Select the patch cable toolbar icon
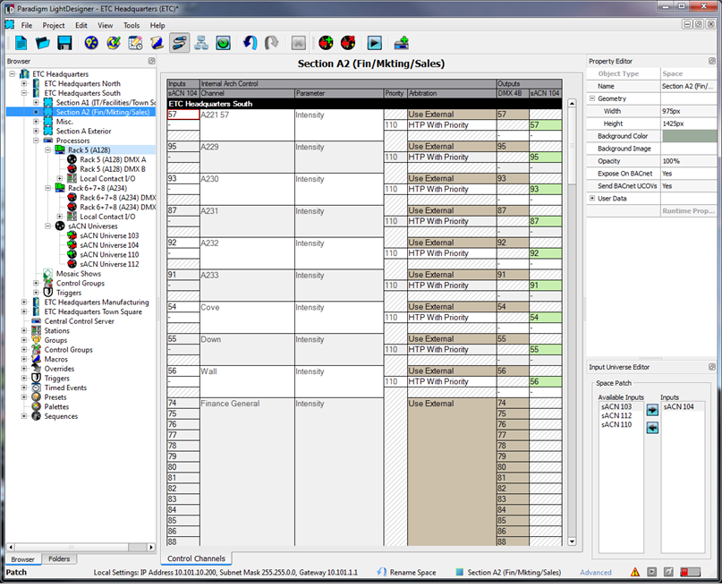 [x=179, y=43]
